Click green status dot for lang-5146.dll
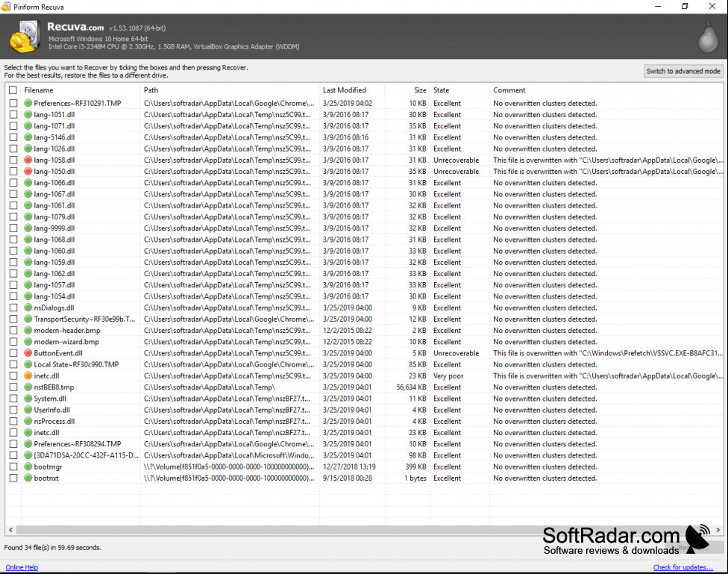The width and height of the screenshot is (728, 574). point(28,137)
